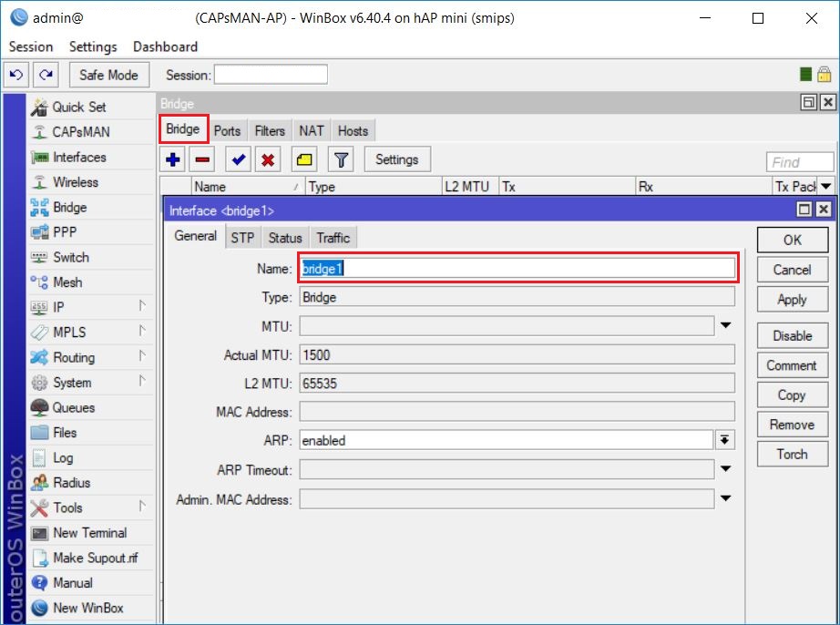Sort bridge list by Name column

[x=248, y=187]
